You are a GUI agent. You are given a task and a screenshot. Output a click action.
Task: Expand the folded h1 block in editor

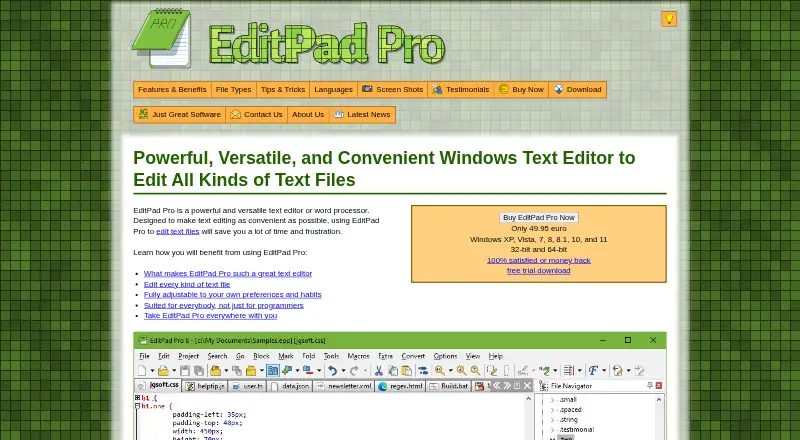137,398
